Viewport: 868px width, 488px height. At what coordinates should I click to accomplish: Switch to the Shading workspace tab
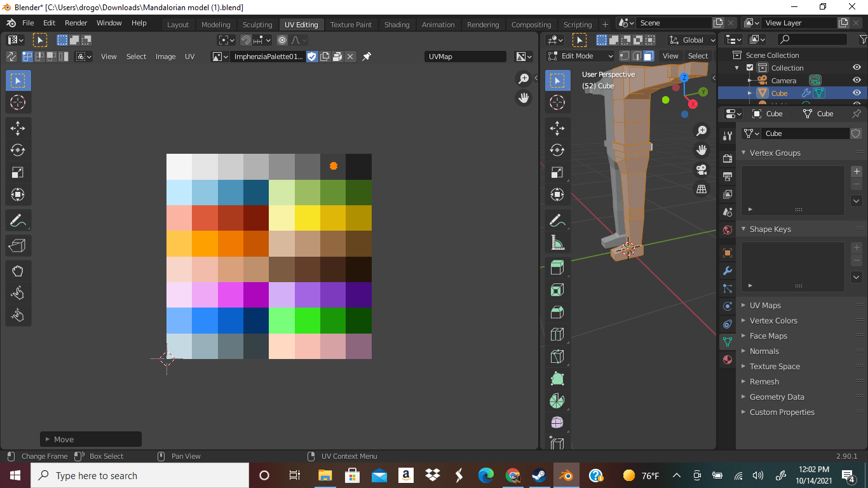click(397, 24)
